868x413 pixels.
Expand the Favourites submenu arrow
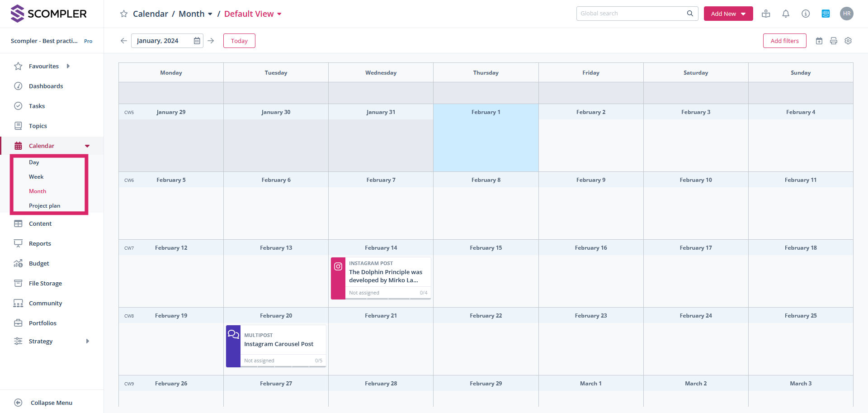coord(68,66)
